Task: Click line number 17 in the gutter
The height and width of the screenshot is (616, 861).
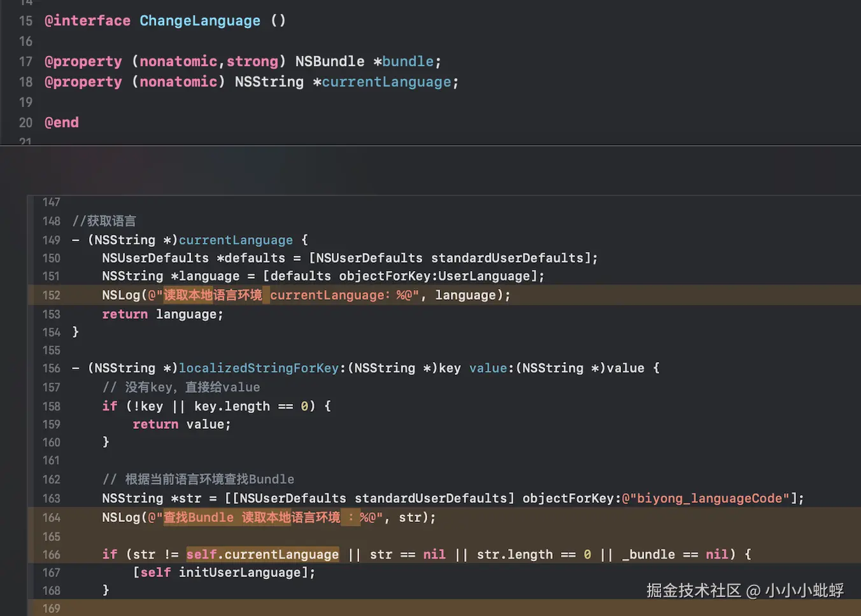Action: 25,62
